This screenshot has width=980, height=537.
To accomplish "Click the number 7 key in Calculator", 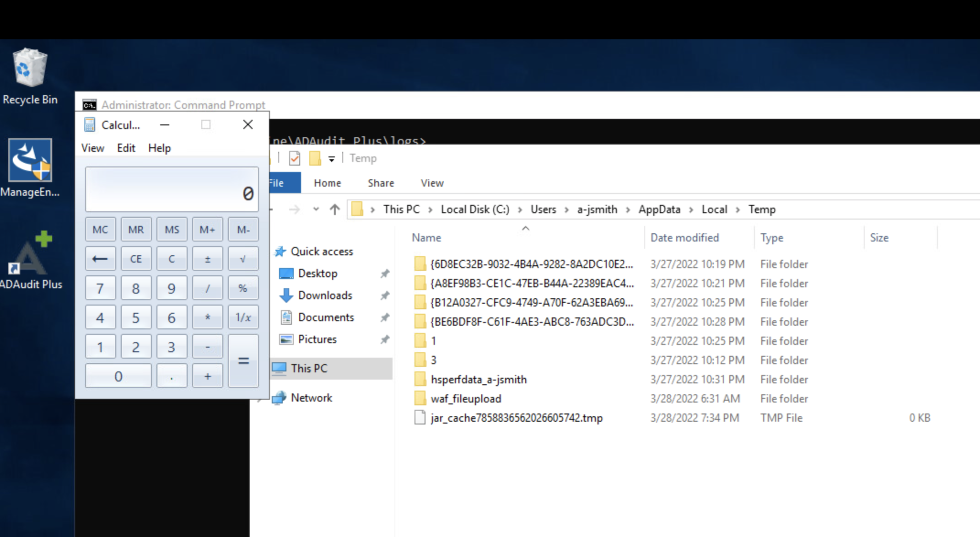I will point(100,288).
